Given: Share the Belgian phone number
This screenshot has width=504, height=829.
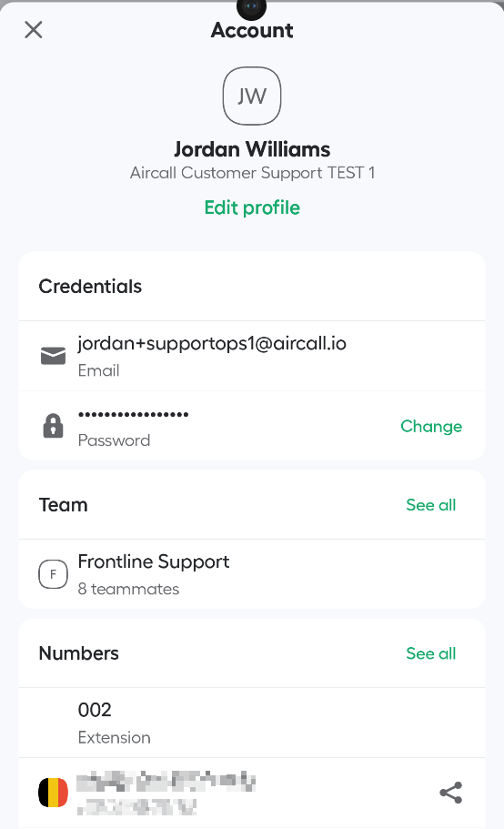Looking at the screenshot, I should pos(450,793).
